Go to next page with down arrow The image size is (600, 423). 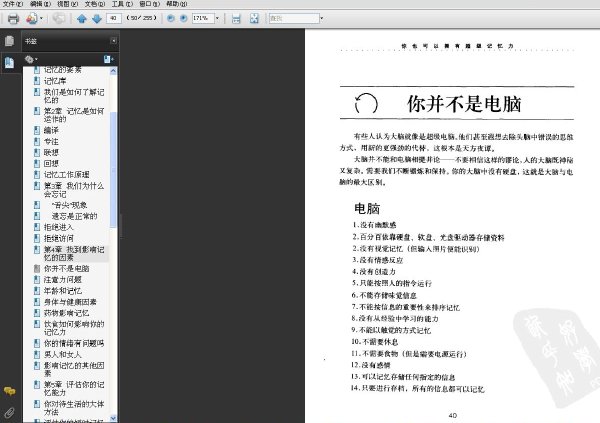point(97,18)
